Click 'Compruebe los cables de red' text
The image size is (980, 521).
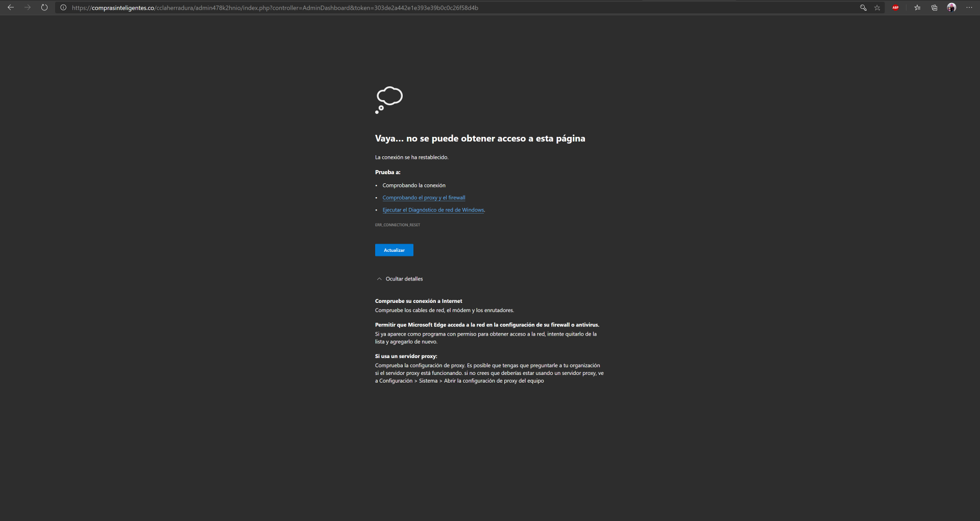(445, 310)
